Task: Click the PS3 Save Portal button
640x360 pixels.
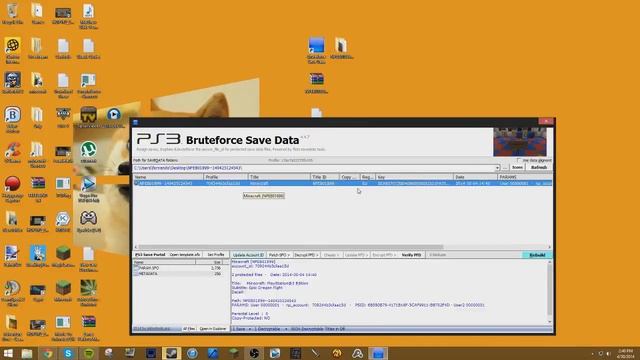Action: (x=150, y=255)
